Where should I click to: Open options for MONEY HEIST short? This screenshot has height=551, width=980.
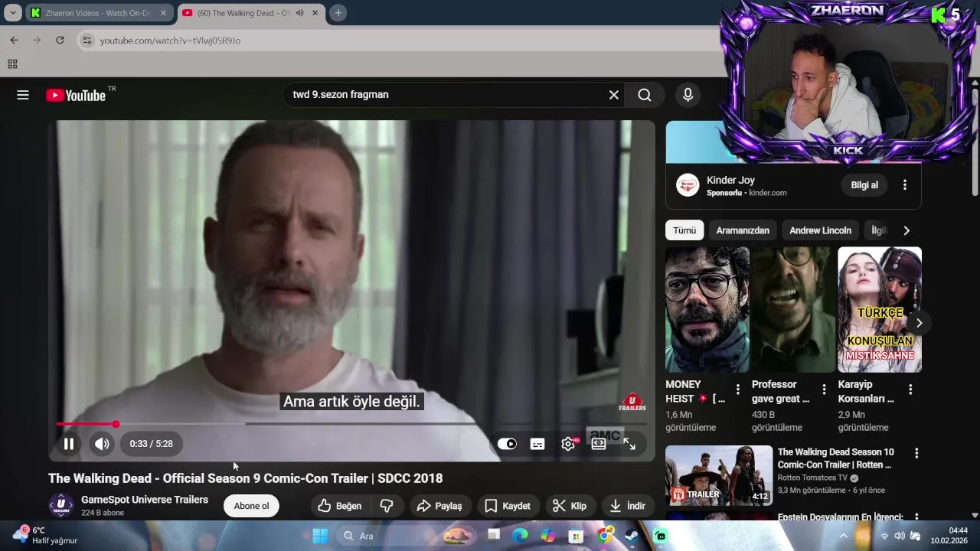pyautogui.click(x=738, y=390)
